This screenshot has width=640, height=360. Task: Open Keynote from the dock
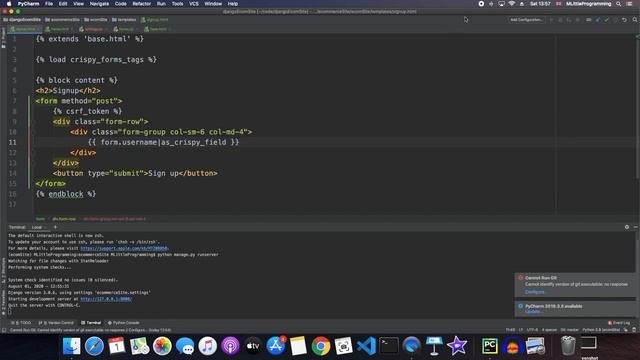[x=434, y=346]
